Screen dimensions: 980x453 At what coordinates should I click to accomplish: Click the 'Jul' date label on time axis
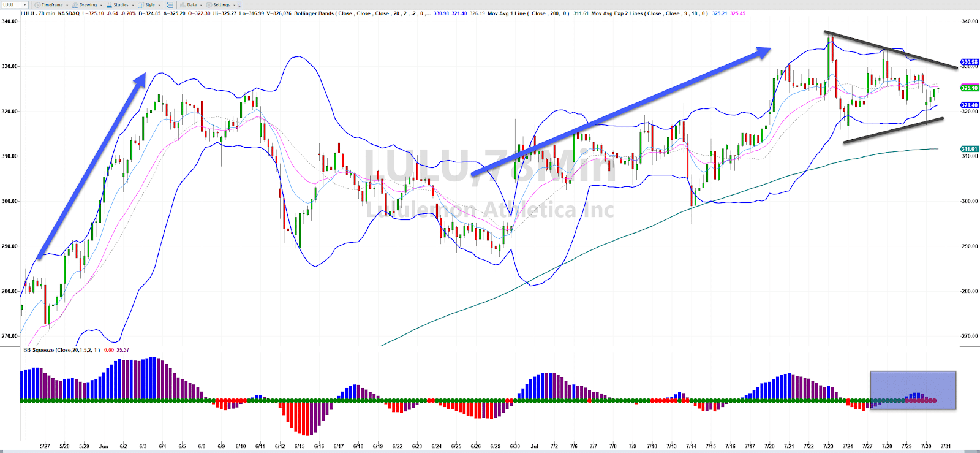pos(535,446)
